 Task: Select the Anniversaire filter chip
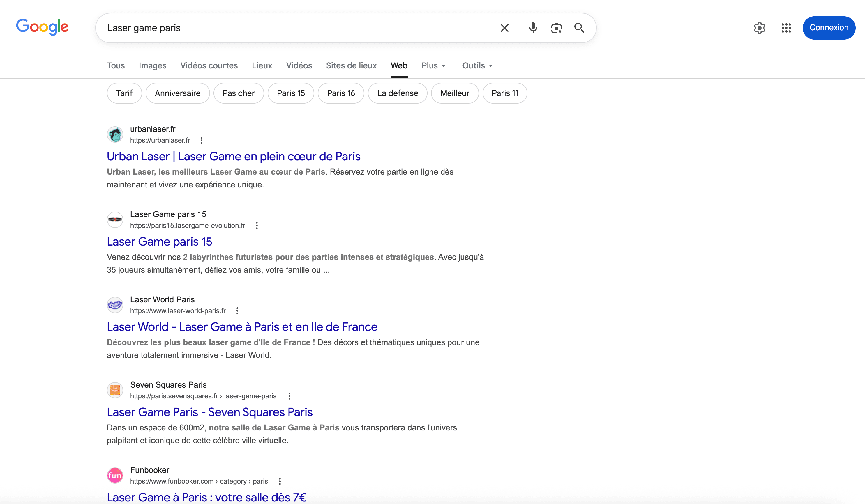pyautogui.click(x=177, y=93)
